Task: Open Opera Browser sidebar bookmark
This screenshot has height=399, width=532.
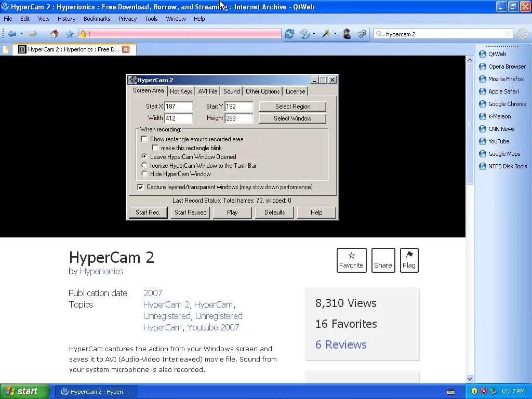Action: point(502,66)
